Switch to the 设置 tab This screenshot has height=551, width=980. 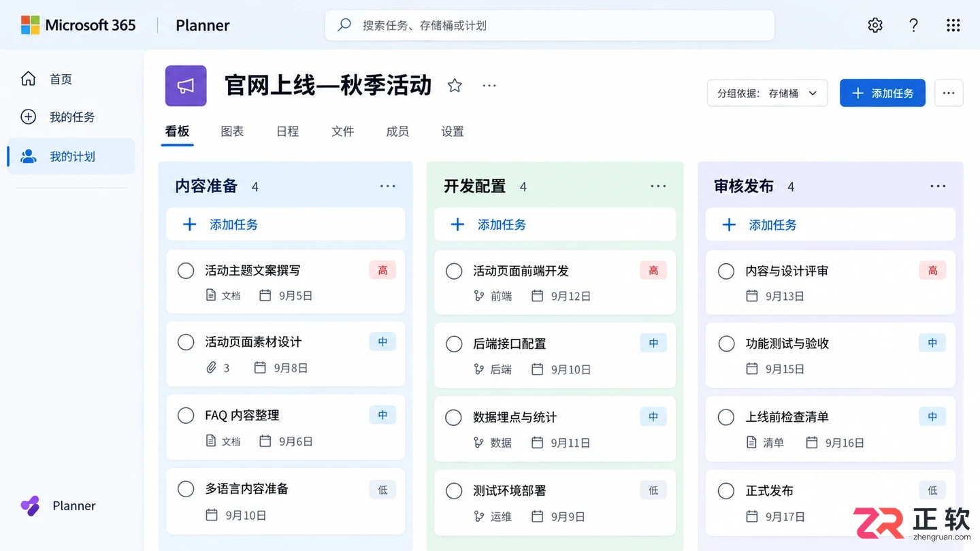(x=453, y=131)
